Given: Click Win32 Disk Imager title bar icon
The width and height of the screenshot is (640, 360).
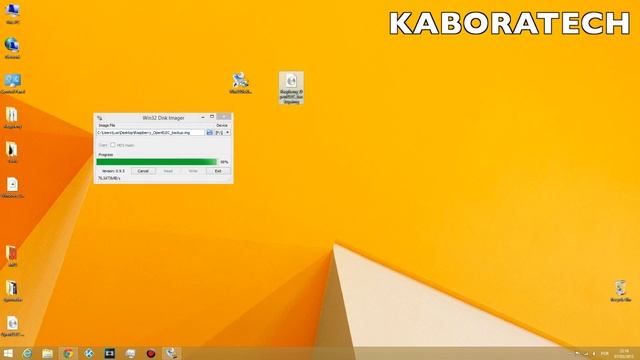Looking at the screenshot, I should (x=100, y=118).
